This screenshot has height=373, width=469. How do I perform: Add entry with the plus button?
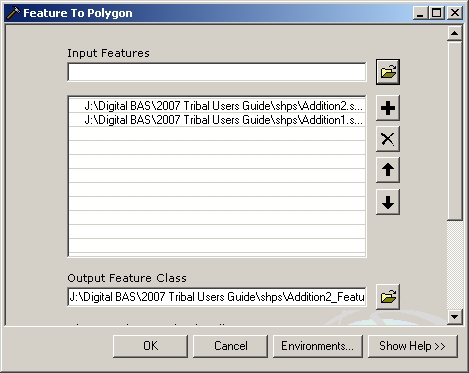[x=388, y=108]
